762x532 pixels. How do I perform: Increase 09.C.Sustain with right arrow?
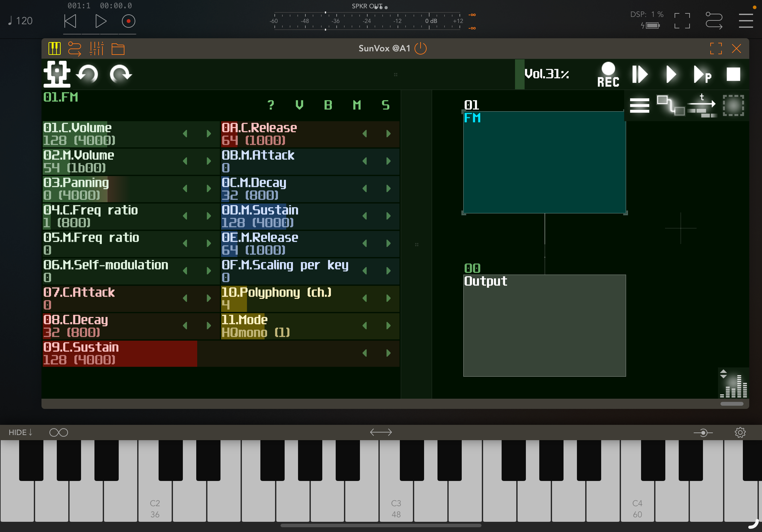pos(388,353)
